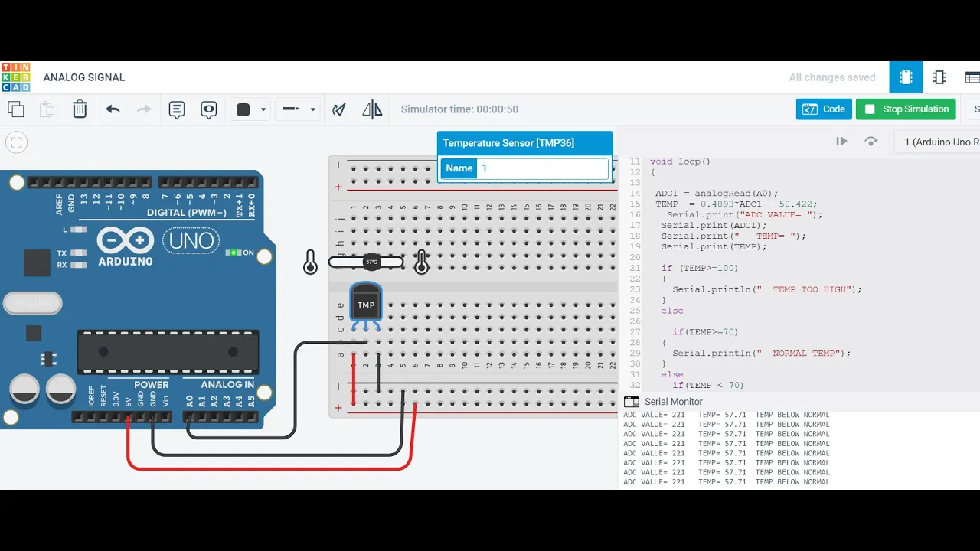Click the debugger step-over icon
The width and height of the screenshot is (980, 551).
(871, 142)
